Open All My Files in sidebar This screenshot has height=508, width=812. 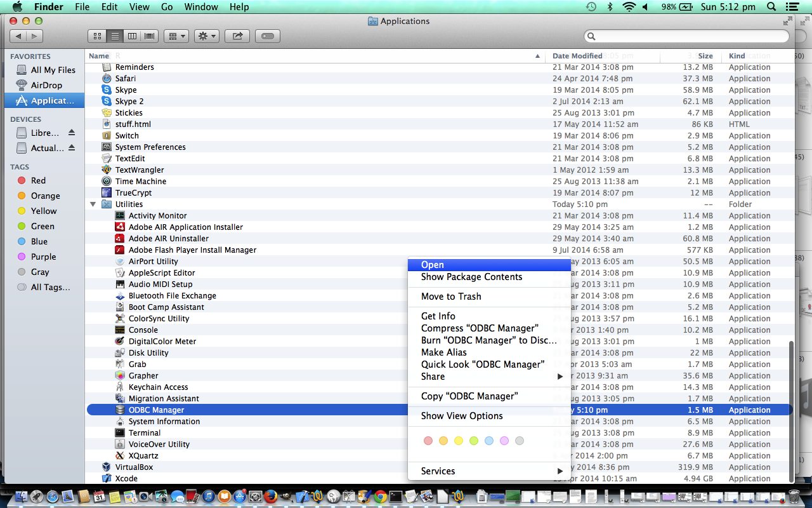click(44, 70)
